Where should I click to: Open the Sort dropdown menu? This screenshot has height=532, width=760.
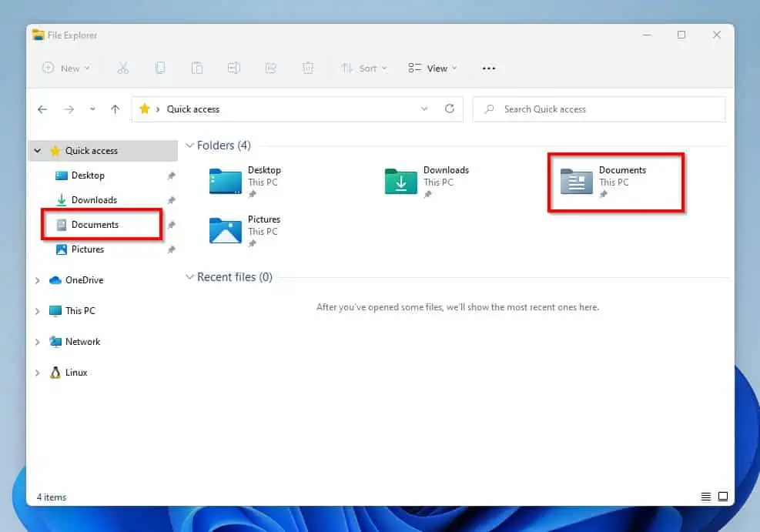click(363, 69)
